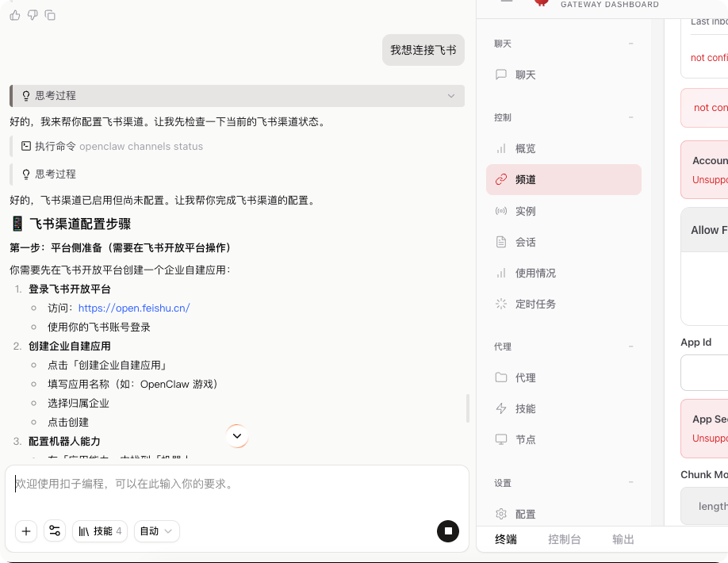This screenshot has width=728, height=563.
Task: Open 聊天 chat in sidebar
Action: pyautogui.click(x=525, y=75)
